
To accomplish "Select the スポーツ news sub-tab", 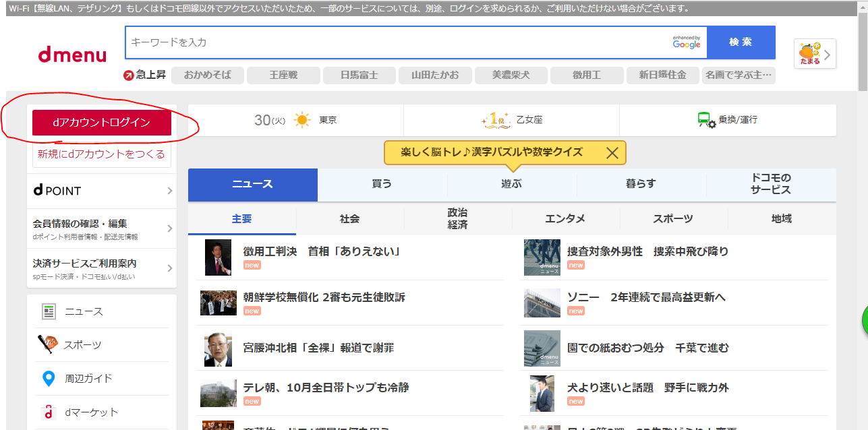I will [674, 219].
